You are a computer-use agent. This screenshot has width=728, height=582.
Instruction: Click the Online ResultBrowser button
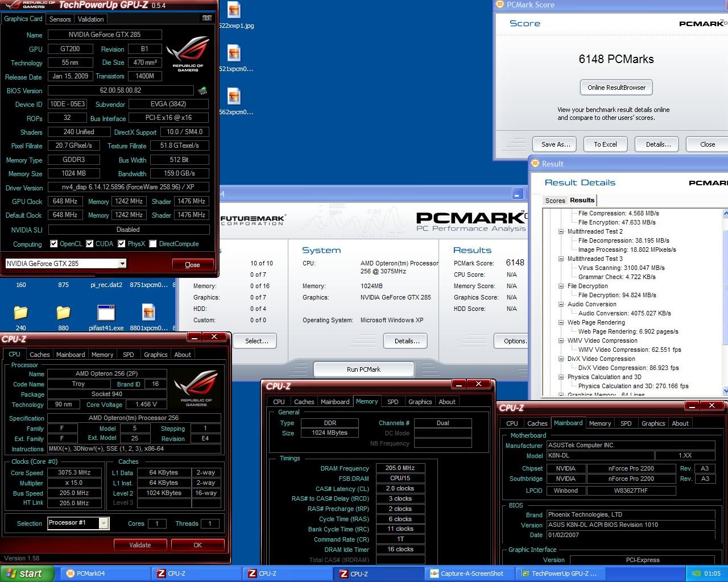(617, 88)
